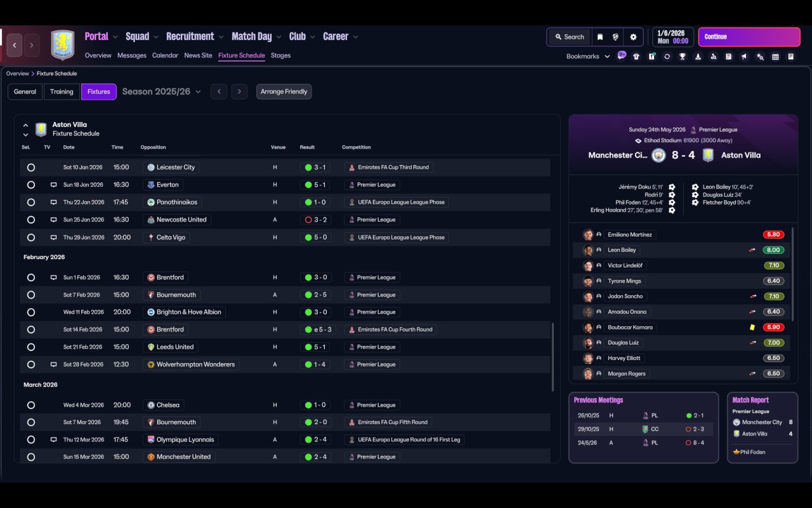Select the Leicester City fixture radio button
This screenshot has width=812, height=508.
tap(30, 168)
